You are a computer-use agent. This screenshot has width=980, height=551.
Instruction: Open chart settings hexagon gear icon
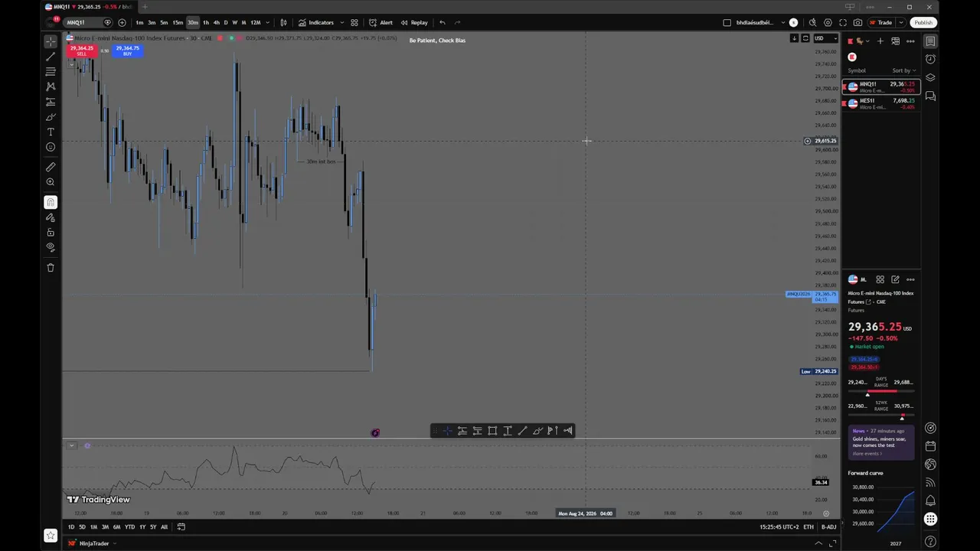(x=828, y=22)
